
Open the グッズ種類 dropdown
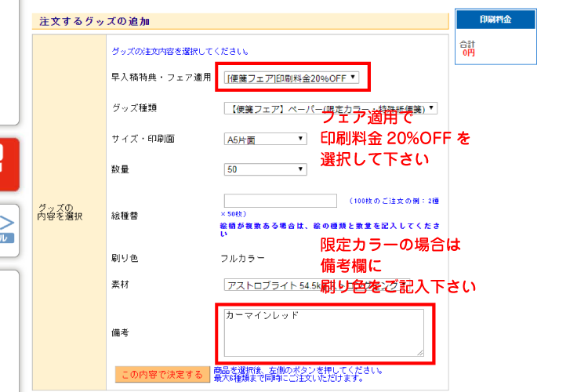[331, 108]
